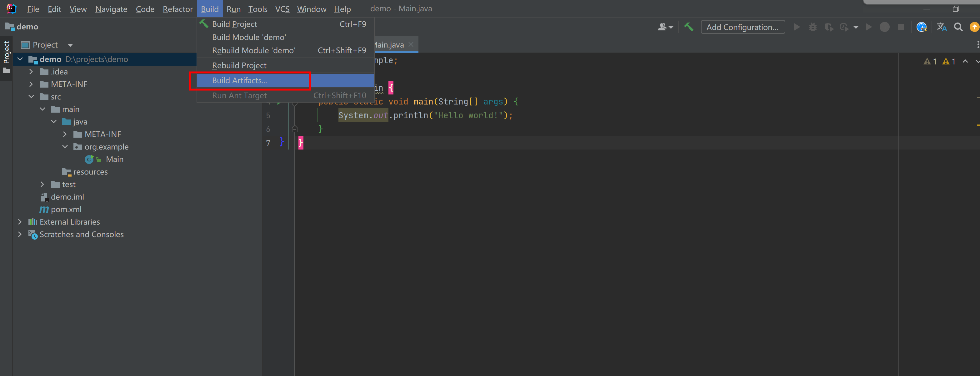
Task: Open Search Everywhere magnifier icon
Action: 958,27
